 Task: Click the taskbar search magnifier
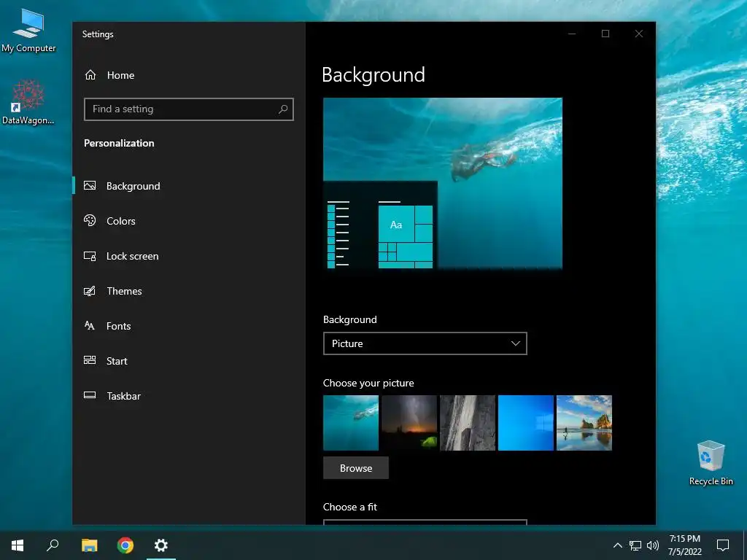coord(53,545)
